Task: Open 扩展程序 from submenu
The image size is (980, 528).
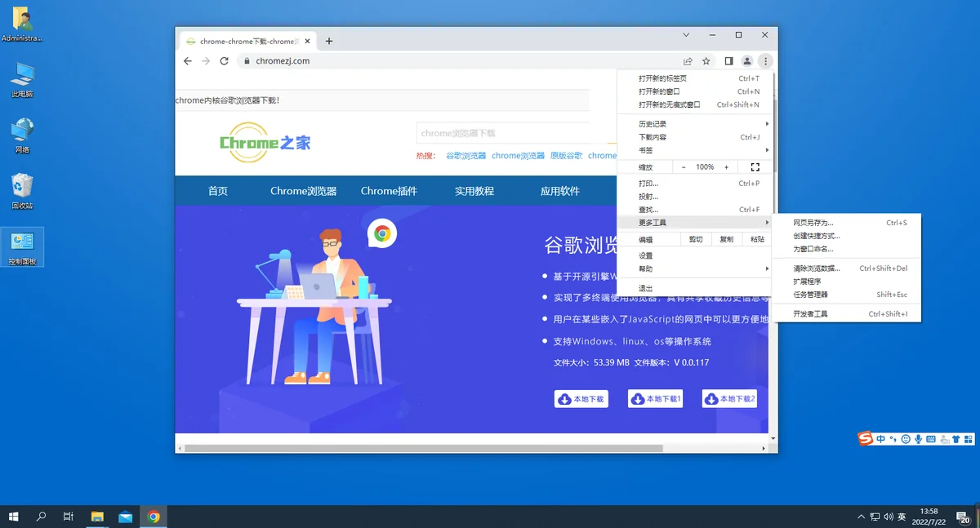Action: coord(847,282)
